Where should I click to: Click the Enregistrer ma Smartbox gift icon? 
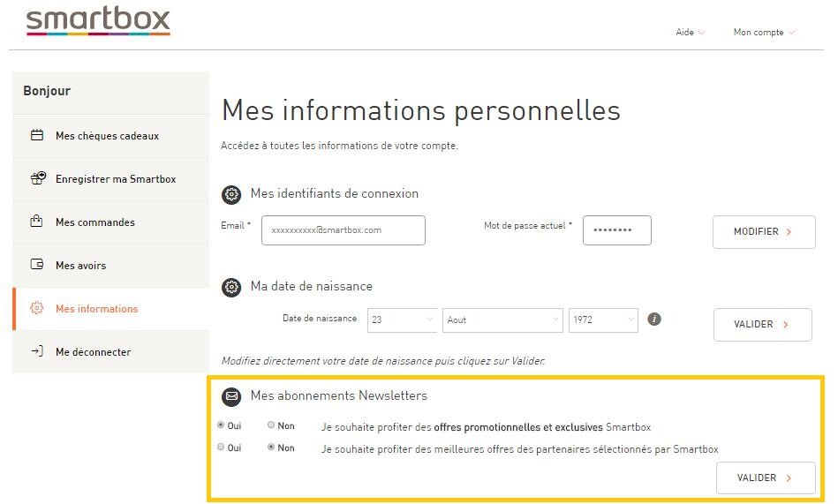37,178
